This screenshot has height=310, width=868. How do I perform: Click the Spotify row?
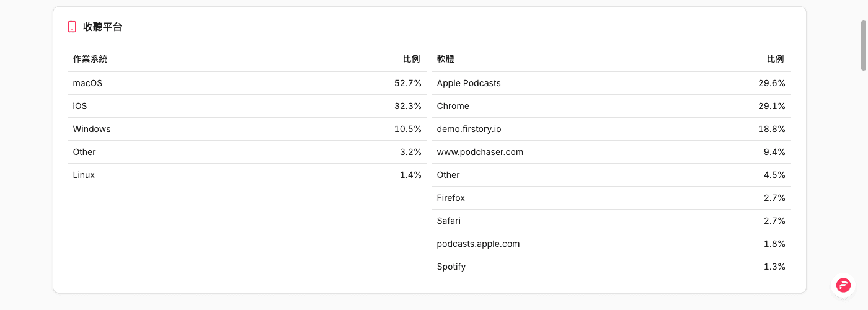[611, 267]
